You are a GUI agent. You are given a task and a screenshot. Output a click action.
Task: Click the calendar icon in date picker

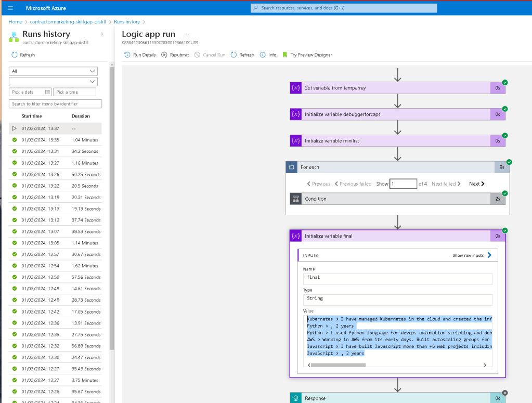tap(47, 92)
